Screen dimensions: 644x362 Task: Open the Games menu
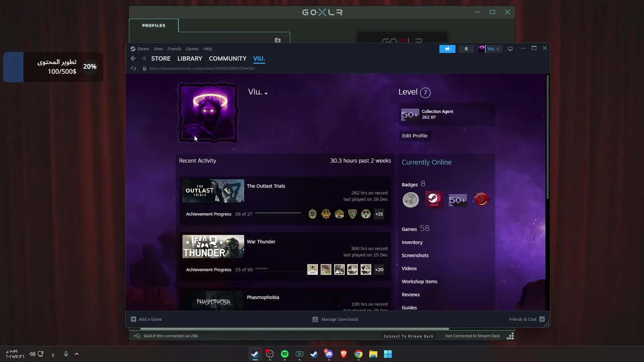click(x=192, y=49)
